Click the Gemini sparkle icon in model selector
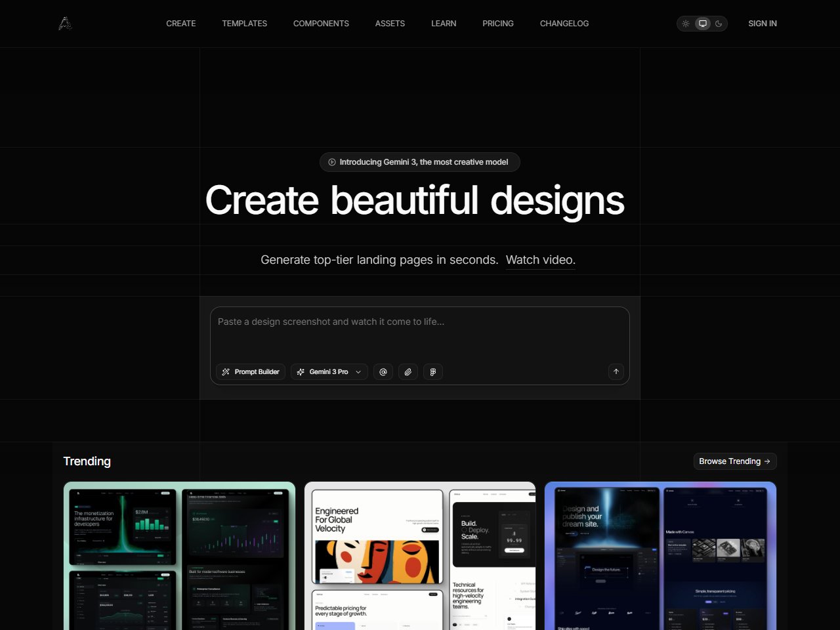 click(x=302, y=371)
